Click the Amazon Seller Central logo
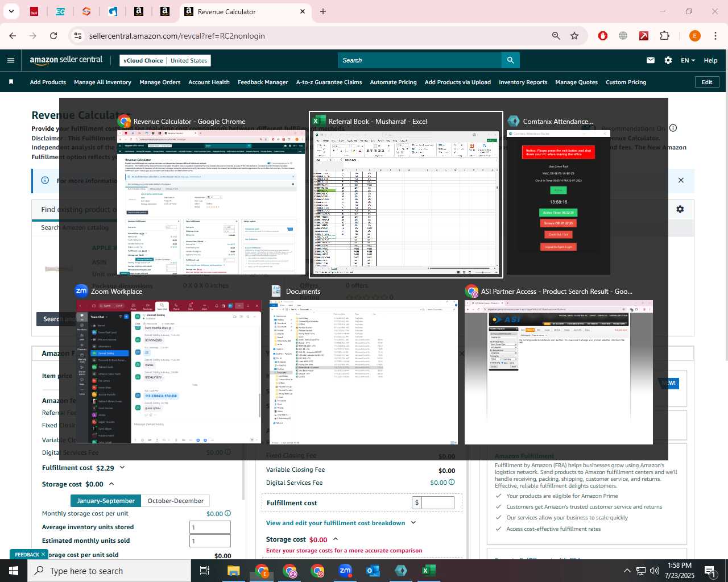This screenshot has width=728, height=582. [66, 60]
